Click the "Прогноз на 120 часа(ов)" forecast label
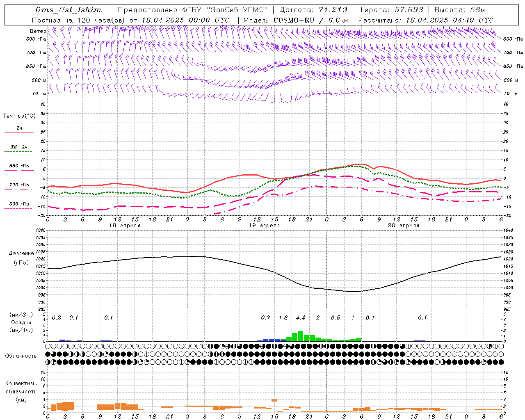525x420 pixels. click(79, 20)
